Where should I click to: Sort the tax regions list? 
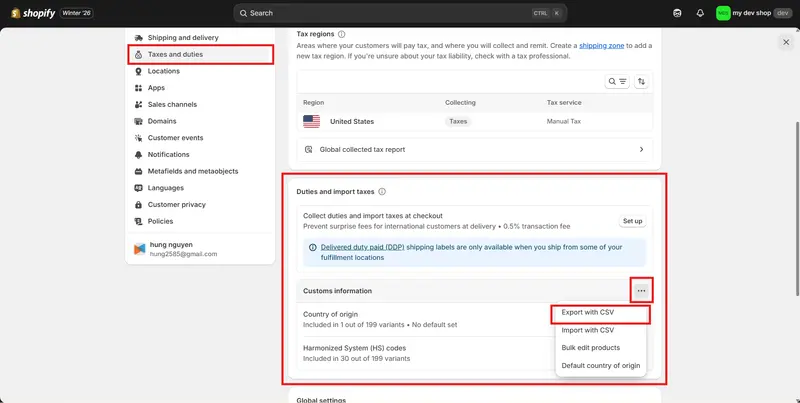[x=641, y=82]
